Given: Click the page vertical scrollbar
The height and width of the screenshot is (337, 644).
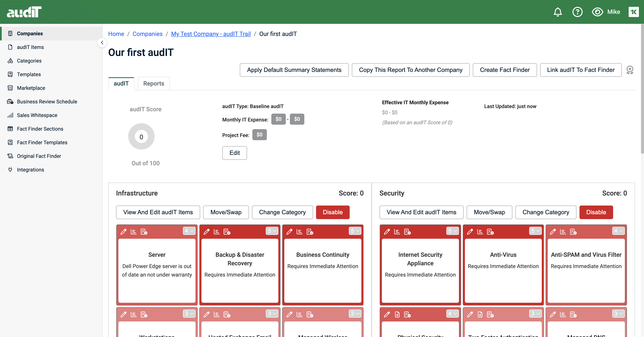Looking at the screenshot, I should coord(642,89).
